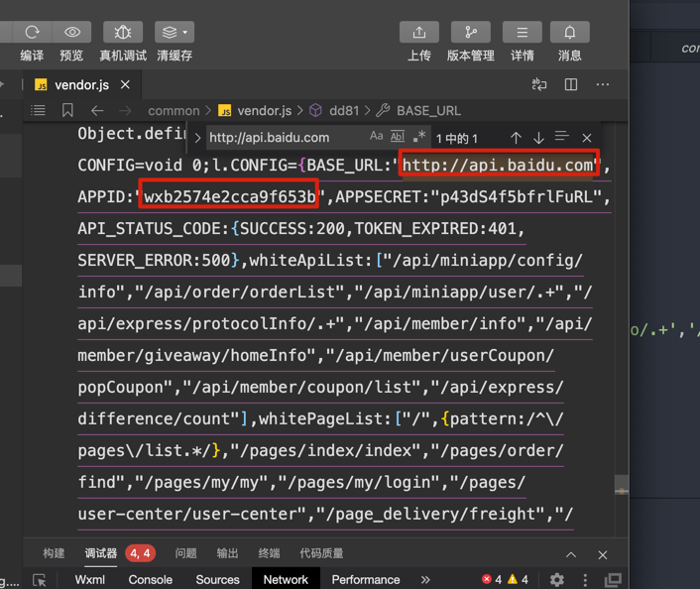Click the preview (预览) eye icon
Viewport: 700px width, 589px height.
[72, 32]
